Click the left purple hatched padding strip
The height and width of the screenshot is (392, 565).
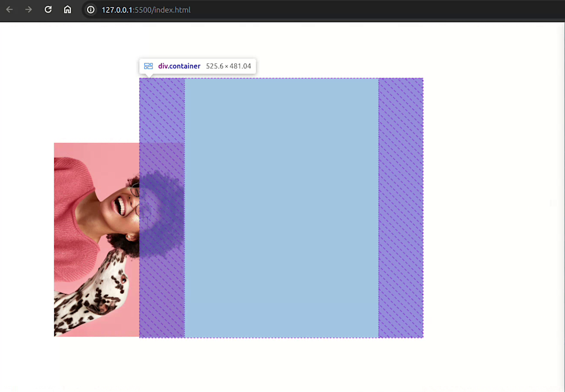[162, 107]
